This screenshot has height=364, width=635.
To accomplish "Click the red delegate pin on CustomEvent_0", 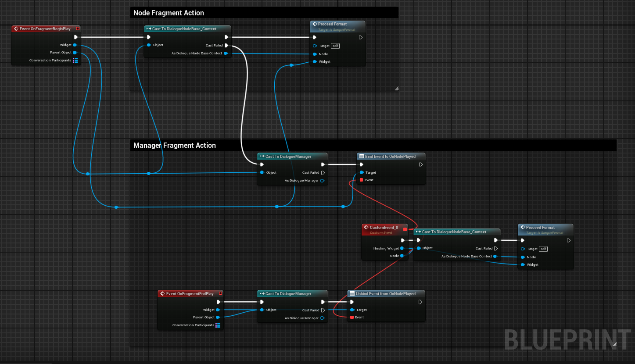I will pyautogui.click(x=405, y=229).
